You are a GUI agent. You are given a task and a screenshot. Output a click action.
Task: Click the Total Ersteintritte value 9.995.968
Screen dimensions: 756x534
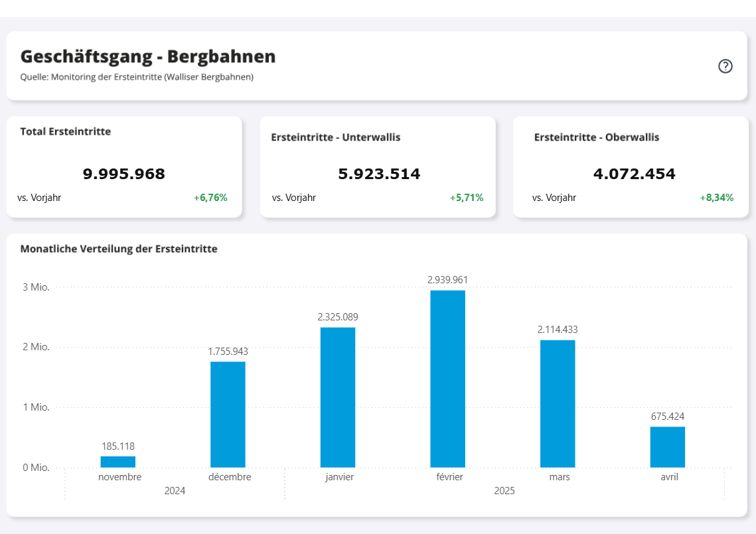124,174
